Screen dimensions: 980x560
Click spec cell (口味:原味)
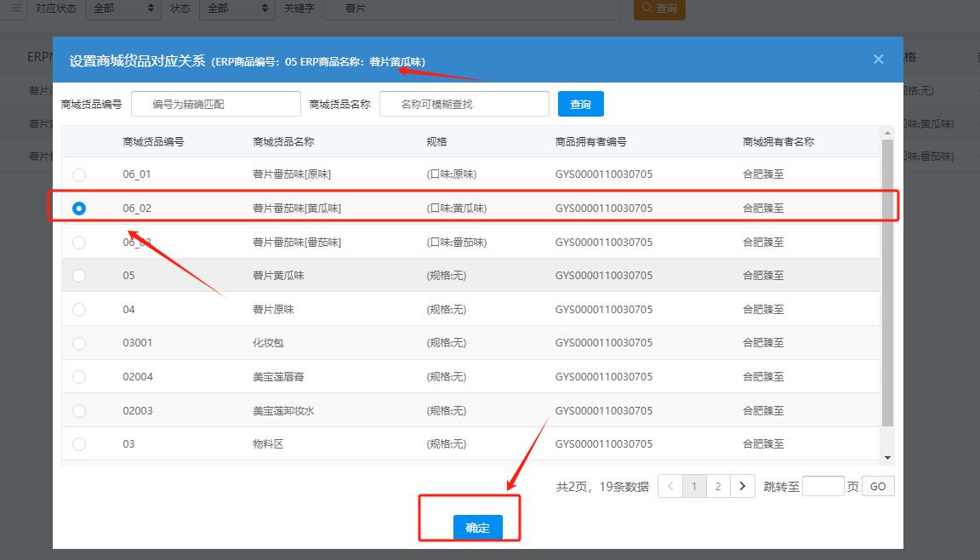point(451,174)
